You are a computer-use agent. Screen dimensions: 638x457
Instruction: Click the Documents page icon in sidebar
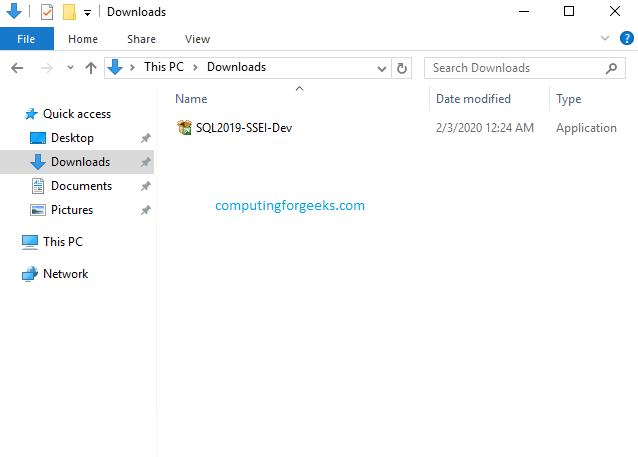point(38,186)
